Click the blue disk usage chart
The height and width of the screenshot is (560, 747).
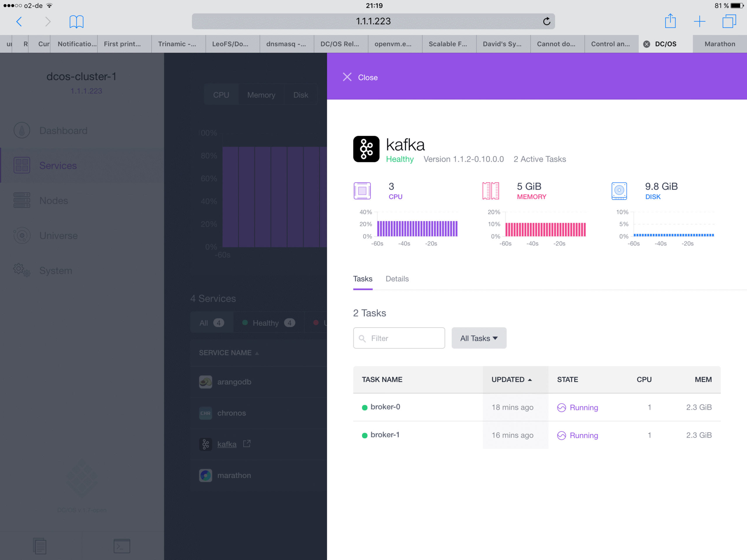point(674,235)
